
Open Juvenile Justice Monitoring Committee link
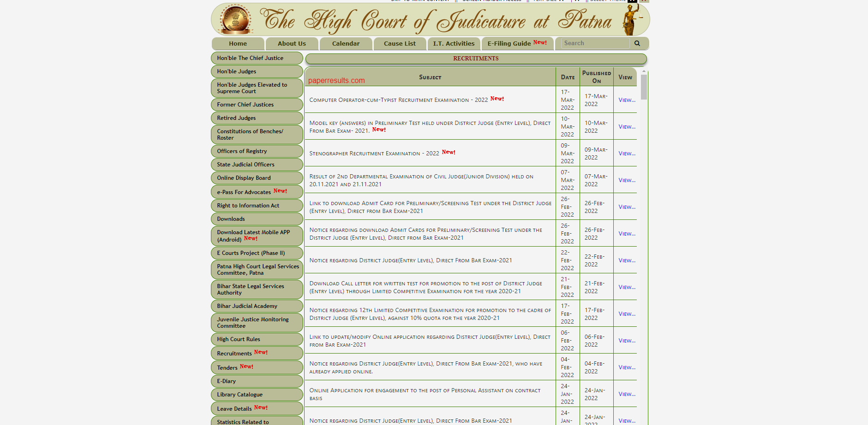[257, 323]
